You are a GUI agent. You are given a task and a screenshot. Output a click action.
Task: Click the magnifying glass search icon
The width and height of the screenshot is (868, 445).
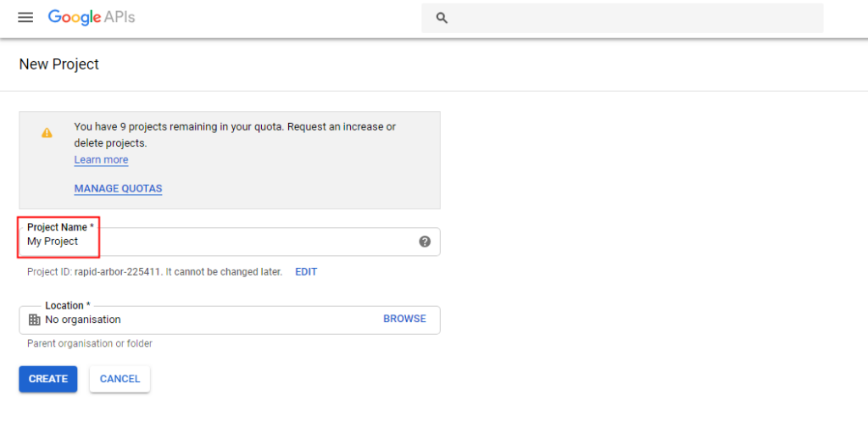coord(442,18)
